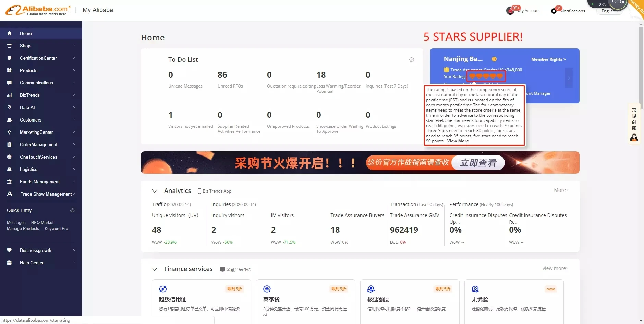The height and width of the screenshot is (324, 644).
Task: Collapse the Analytics section chevron
Action: coord(155,191)
